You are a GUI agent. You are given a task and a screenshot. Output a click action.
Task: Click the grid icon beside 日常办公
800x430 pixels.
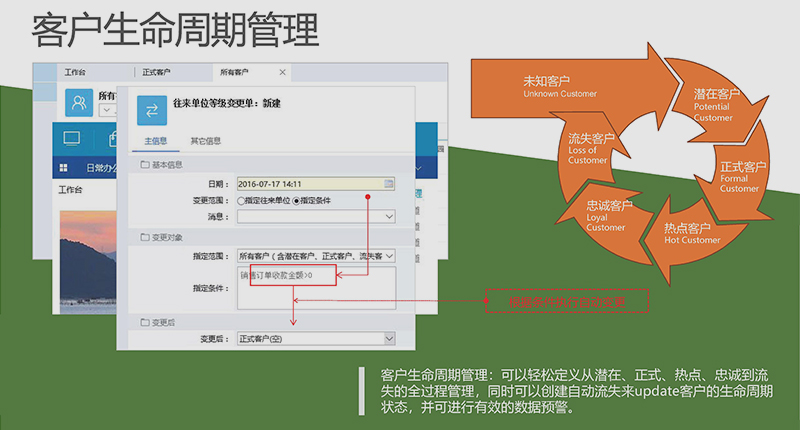coord(64,167)
